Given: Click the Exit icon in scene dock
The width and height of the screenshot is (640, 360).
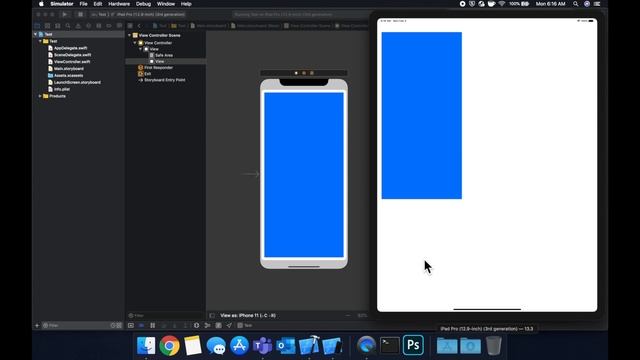Looking at the screenshot, I should tap(312, 73).
